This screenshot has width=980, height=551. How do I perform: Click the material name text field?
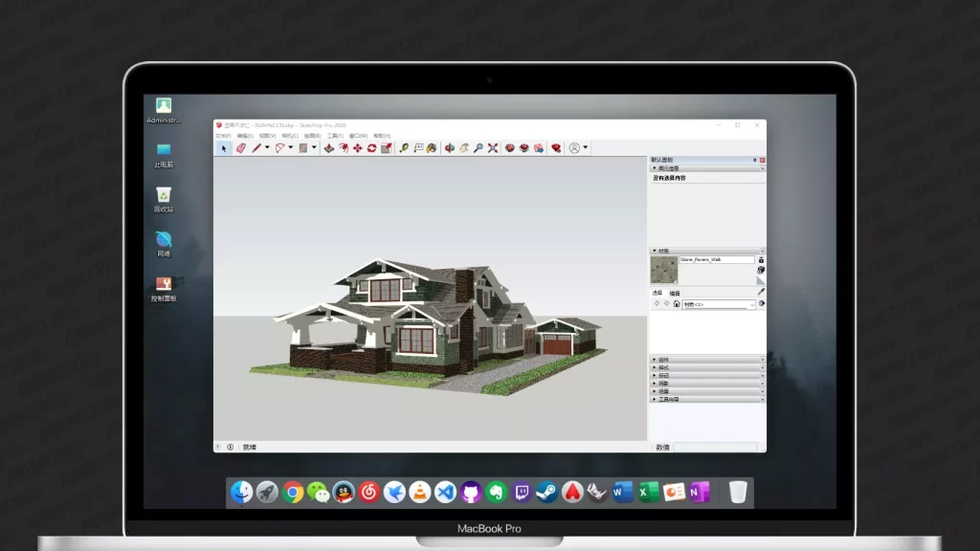pos(716,259)
